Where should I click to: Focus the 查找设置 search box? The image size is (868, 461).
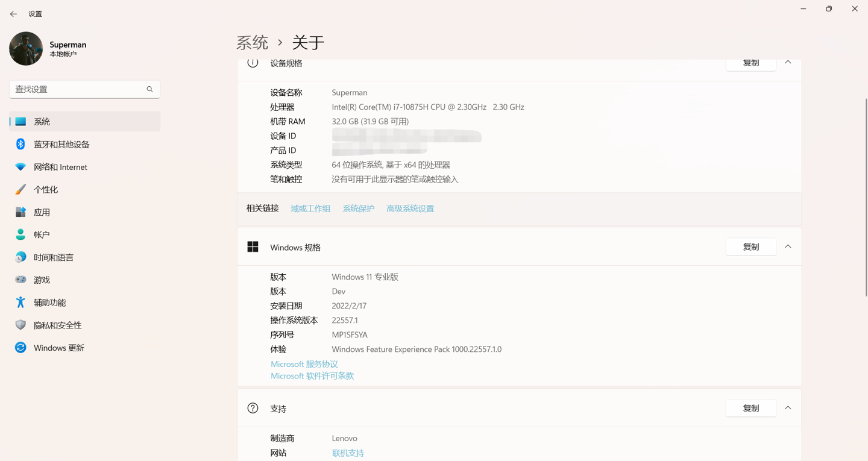tap(85, 89)
